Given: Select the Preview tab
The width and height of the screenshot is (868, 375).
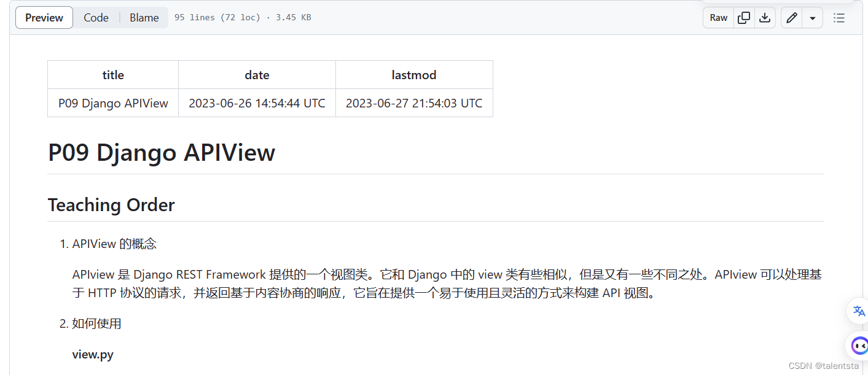Looking at the screenshot, I should coord(44,17).
